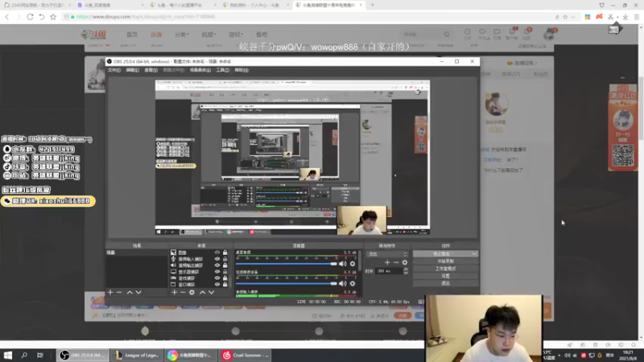Open the taskbar search magnifier

coord(24,355)
